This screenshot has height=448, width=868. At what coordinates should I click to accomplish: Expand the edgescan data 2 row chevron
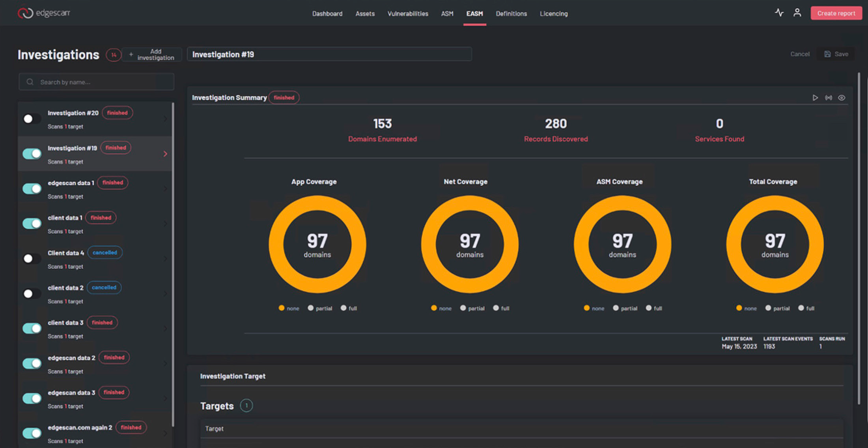pos(165,364)
